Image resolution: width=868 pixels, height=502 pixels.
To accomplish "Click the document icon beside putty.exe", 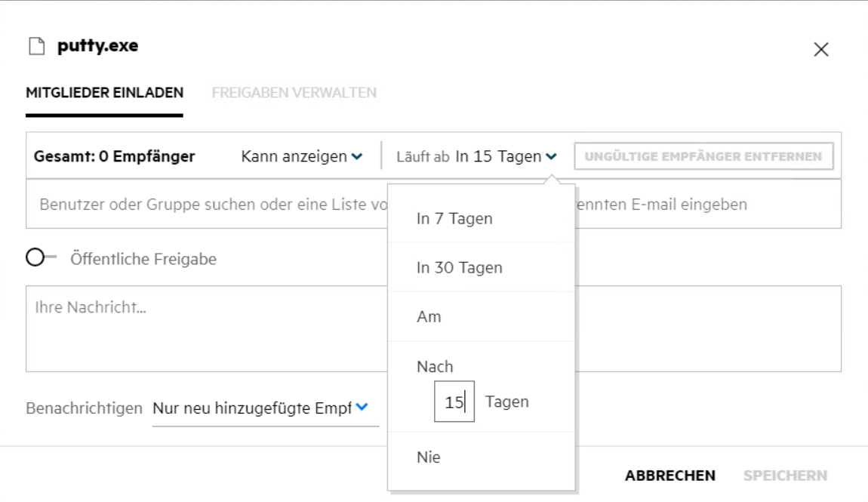I will pos(33,48).
